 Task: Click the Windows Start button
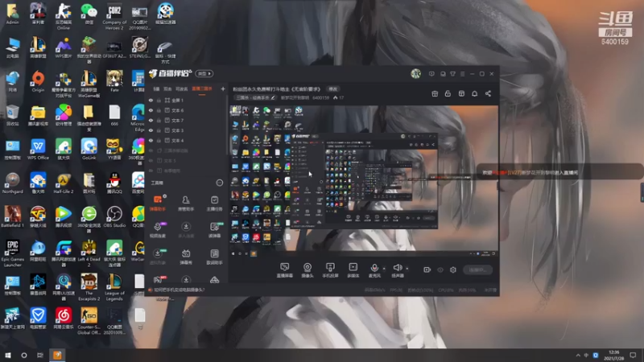[7, 355]
